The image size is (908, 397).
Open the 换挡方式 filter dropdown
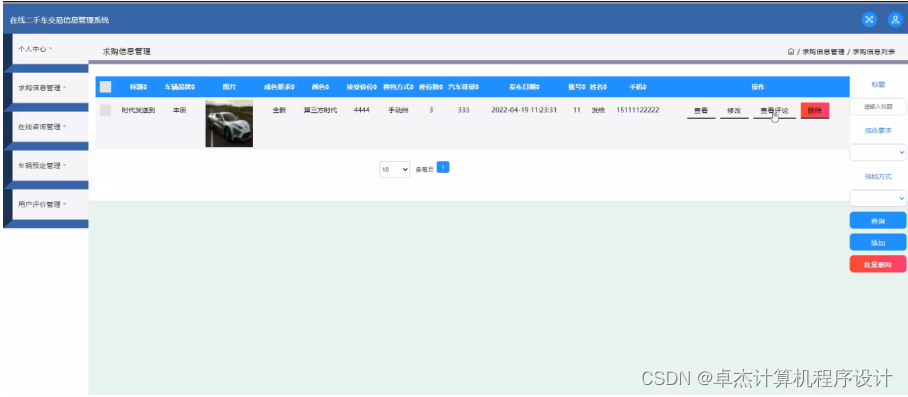(x=877, y=198)
